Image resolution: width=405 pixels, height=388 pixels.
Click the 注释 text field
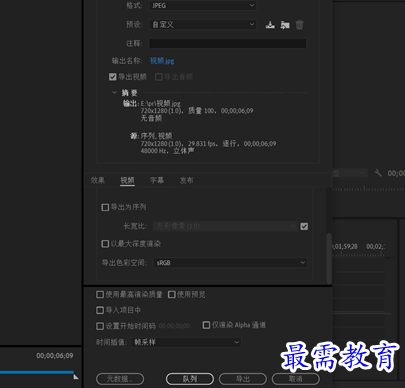tap(227, 43)
